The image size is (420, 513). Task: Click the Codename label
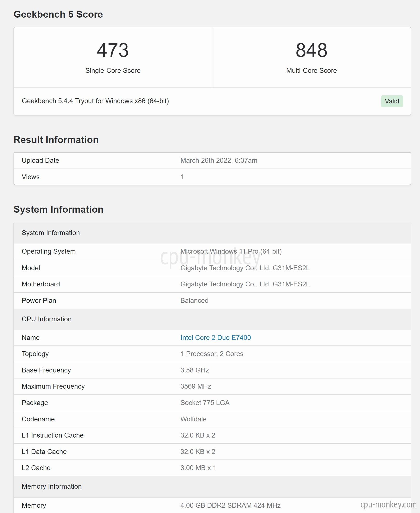[38, 419]
